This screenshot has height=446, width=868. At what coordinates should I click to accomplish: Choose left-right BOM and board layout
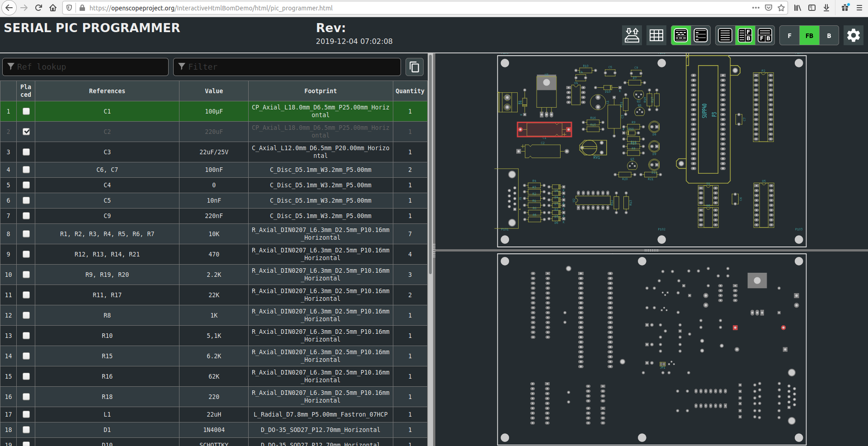(x=745, y=35)
